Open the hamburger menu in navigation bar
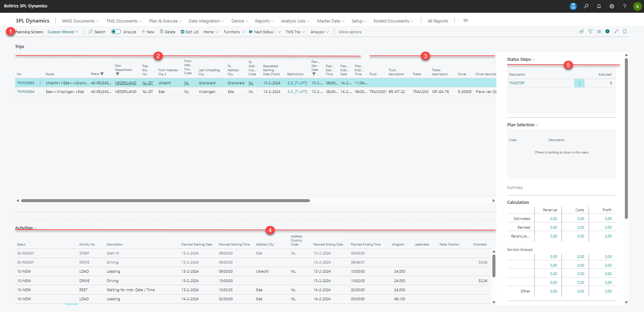644x312 pixels. tap(466, 20)
